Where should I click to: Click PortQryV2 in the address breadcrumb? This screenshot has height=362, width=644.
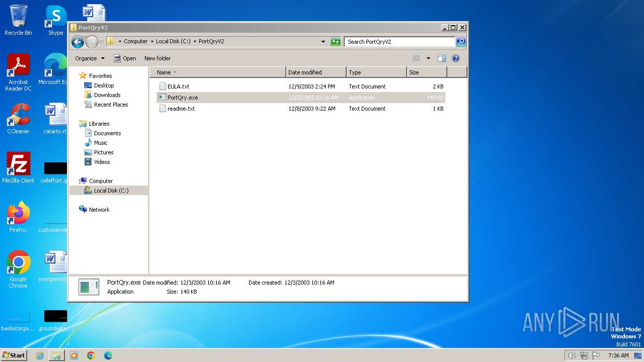click(211, 42)
